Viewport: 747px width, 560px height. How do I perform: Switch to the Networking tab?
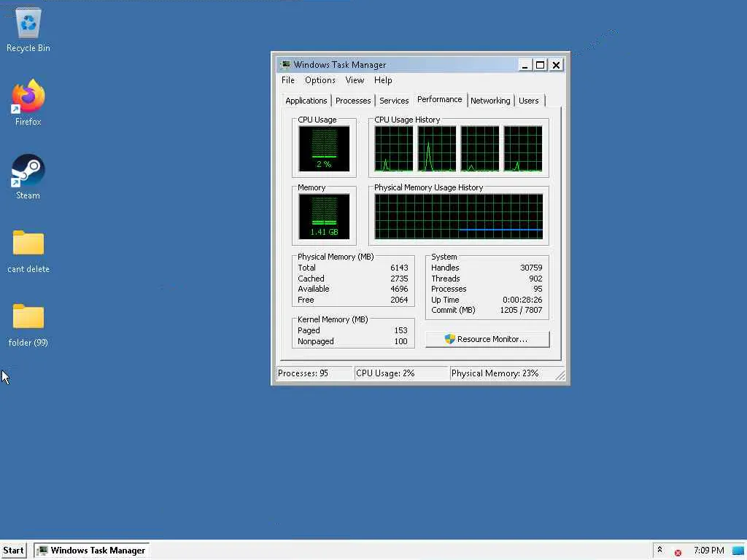click(x=490, y=101)
